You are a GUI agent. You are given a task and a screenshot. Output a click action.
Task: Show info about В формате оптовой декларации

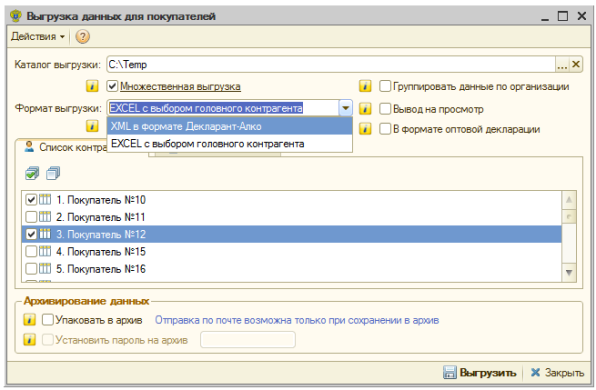(x=365, y=128)
